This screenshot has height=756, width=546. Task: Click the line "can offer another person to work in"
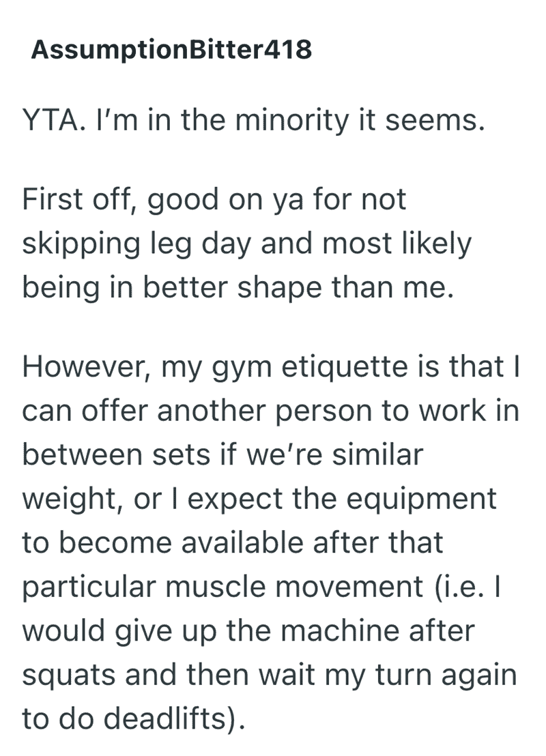[270, 411]
